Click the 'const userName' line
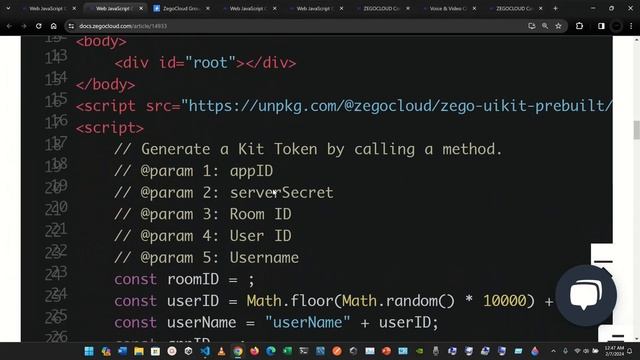This screenshot has height=360, width=640. pyautogui.click(x=276, y=323)
